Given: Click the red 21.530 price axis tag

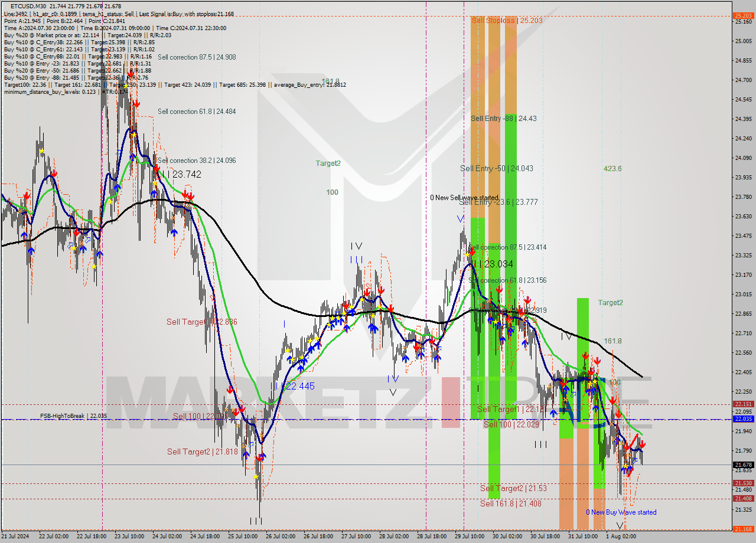Looking at the screenshot, I should 742,483.
